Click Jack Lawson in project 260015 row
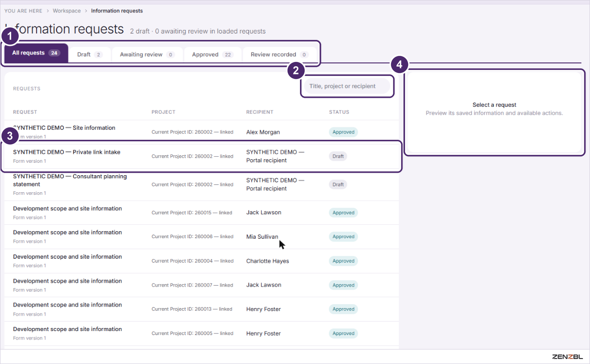Viewport: 590px width, 364px height. (264, 213)
